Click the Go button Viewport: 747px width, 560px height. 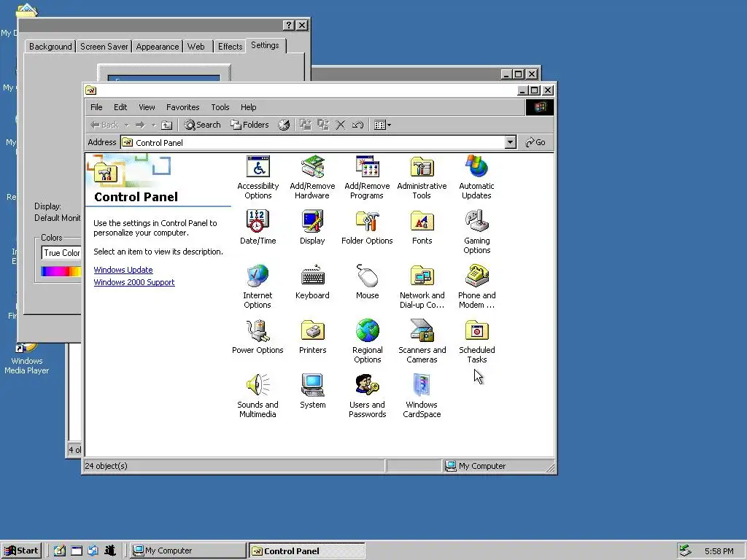535,142
